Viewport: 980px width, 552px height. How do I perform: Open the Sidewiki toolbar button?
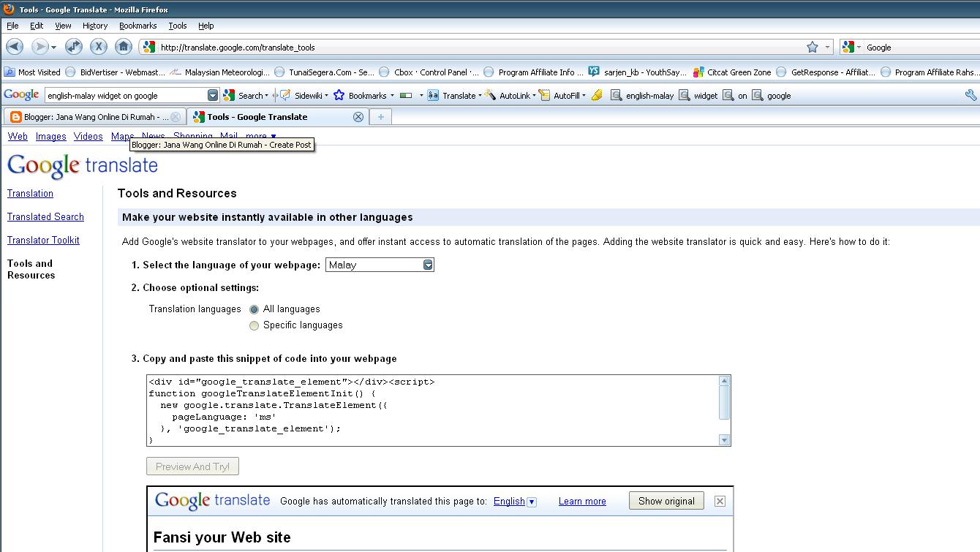coord(303,95)
